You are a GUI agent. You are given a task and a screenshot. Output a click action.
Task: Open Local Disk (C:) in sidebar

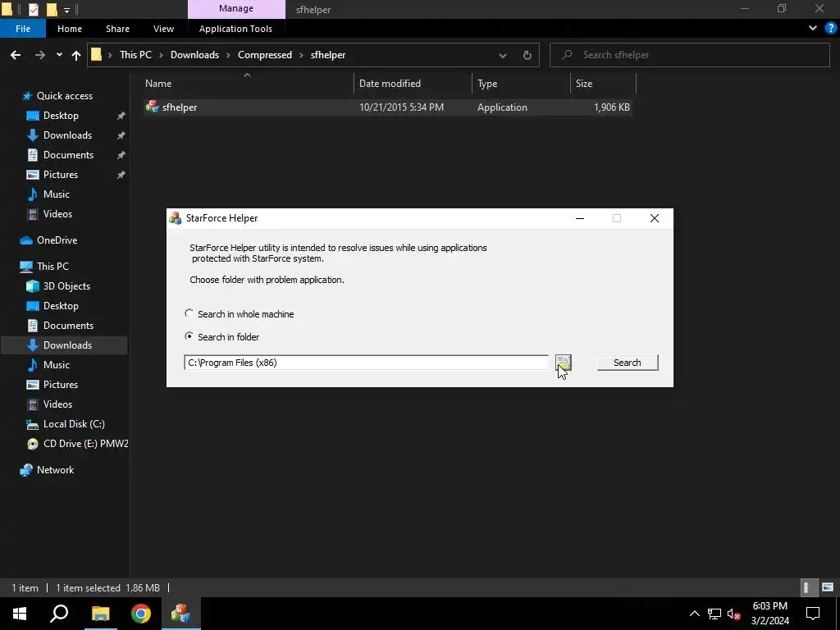click(x=74, y=424)
